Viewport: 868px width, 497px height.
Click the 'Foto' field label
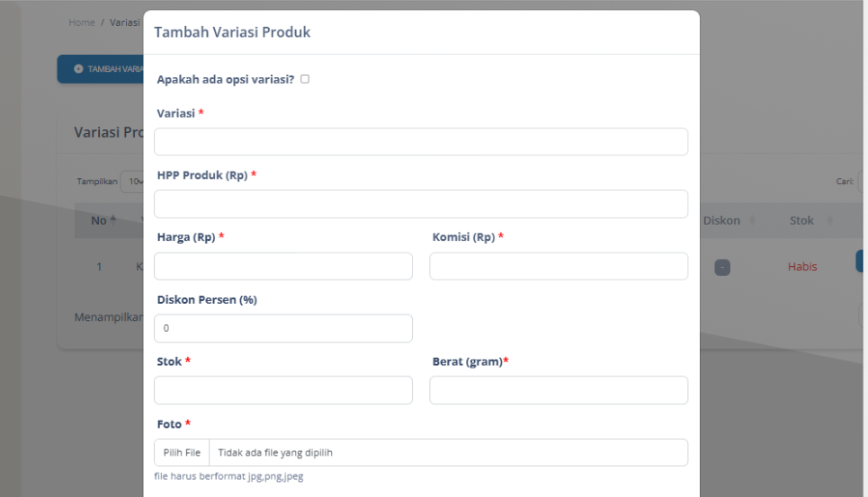click(169, 424)
